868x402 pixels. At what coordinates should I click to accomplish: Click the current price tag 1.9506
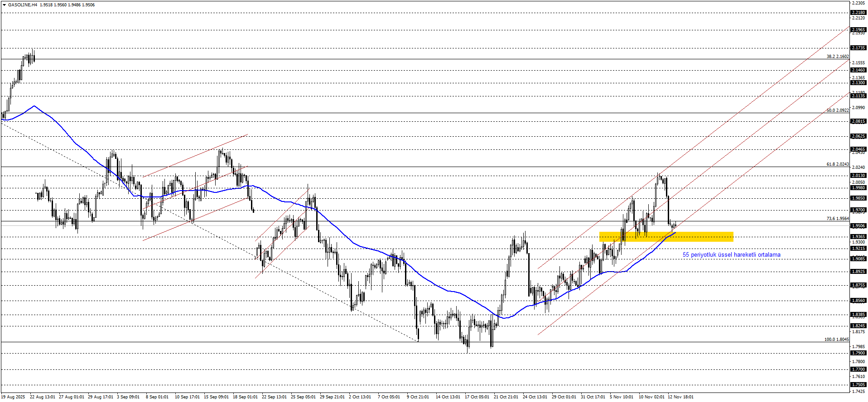858,226
